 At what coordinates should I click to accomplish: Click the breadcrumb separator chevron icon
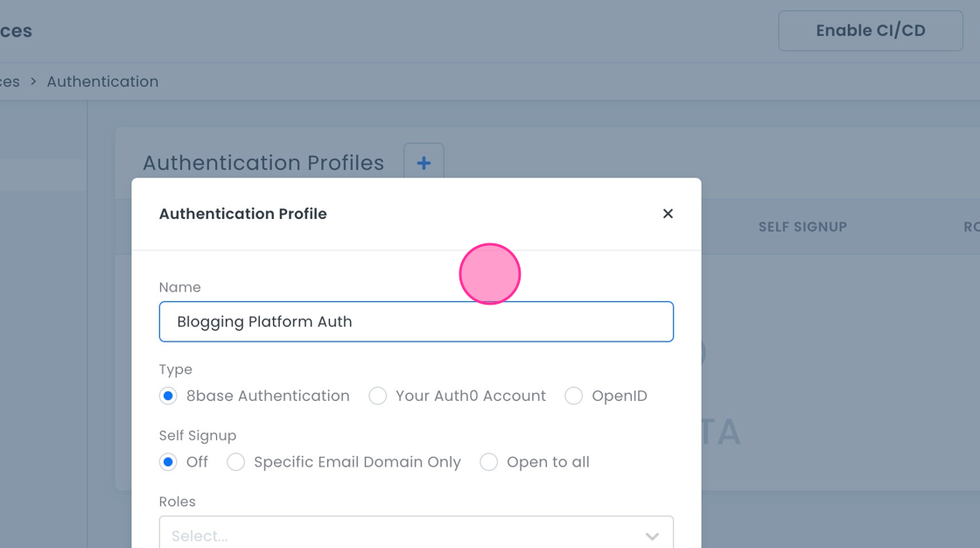(x=32, y=81)
